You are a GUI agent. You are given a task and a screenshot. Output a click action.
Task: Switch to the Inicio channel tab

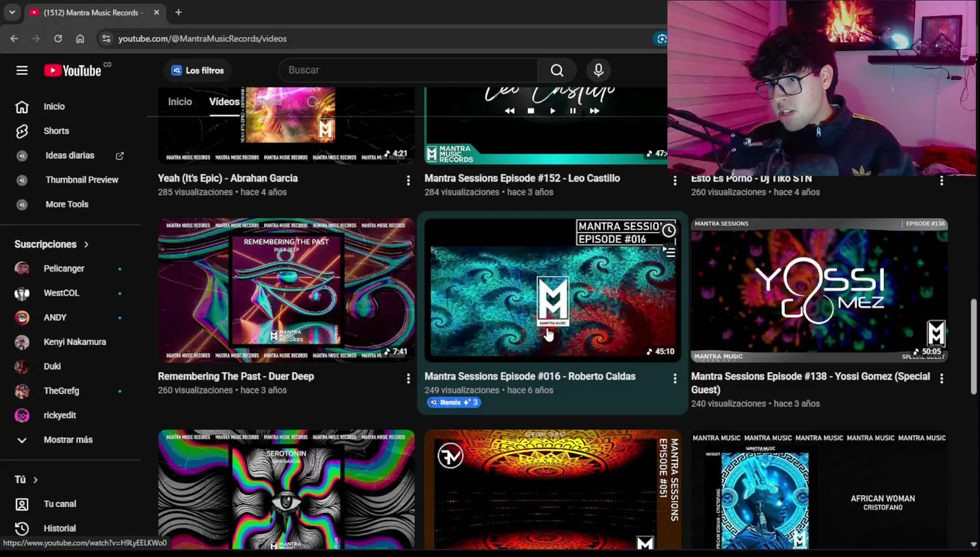point(180,102)
